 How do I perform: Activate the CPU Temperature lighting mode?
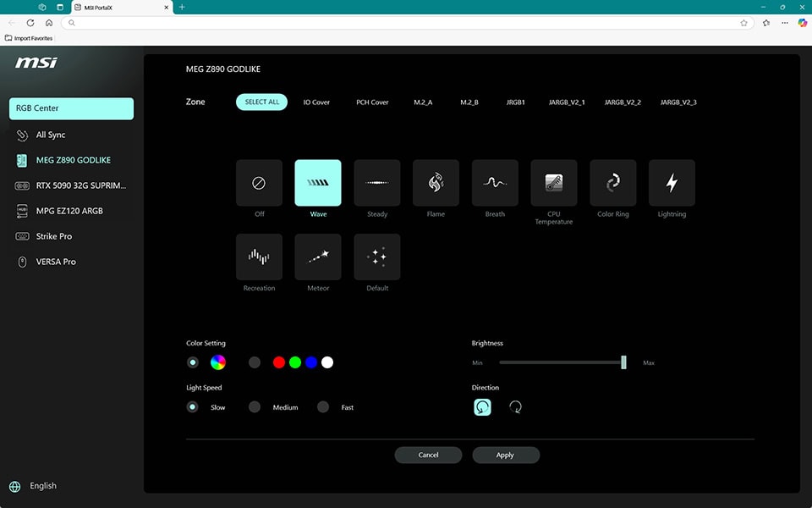(x=554, y=182)
